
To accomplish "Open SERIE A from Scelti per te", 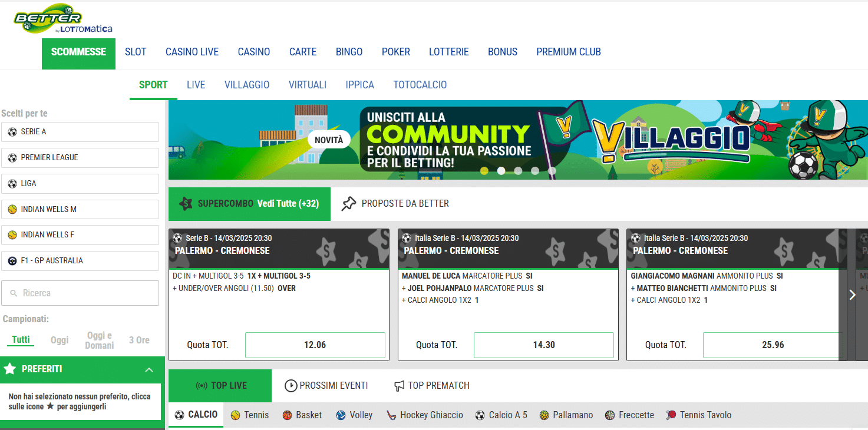I will point(80,131).
